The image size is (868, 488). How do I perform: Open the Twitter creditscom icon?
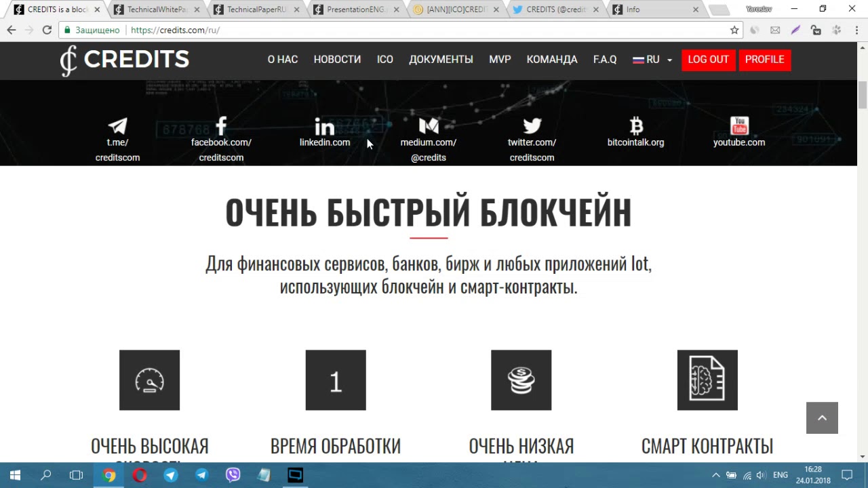pos(532,126)
